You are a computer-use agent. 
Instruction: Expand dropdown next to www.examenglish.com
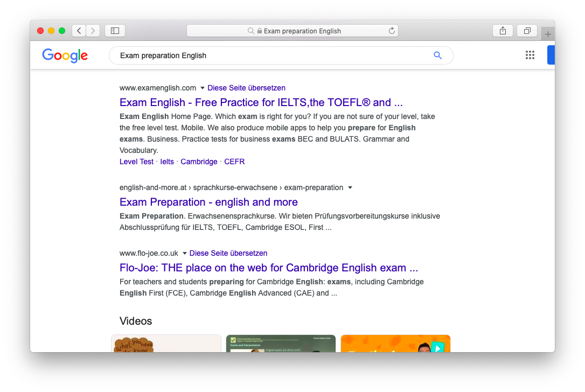click(x=202, y=88)
